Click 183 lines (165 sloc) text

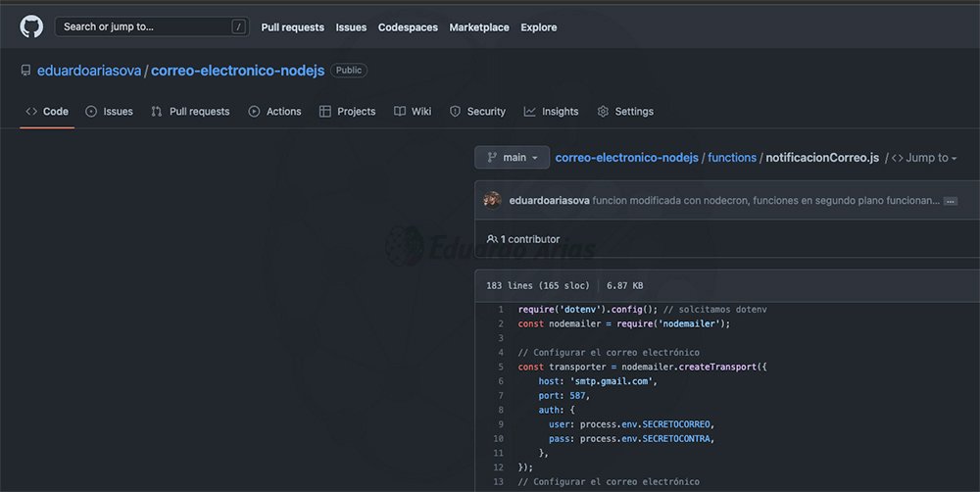537,286
